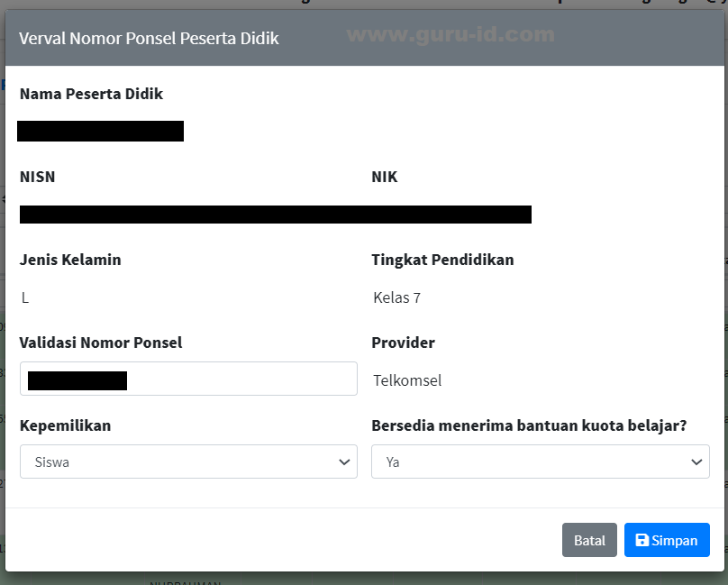Click the Telkomsel provider value

(x=407, y=380)
